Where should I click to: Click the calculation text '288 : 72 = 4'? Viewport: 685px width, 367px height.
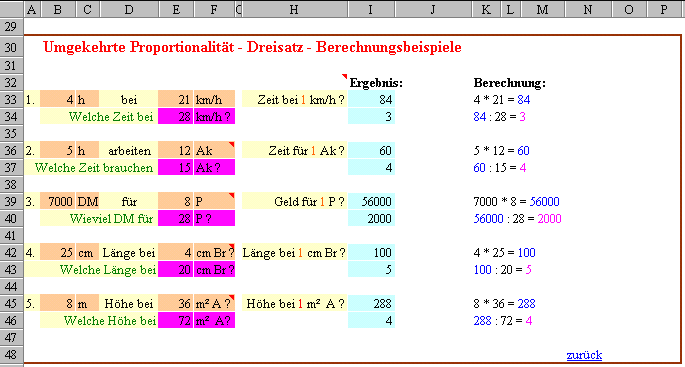[503, 321]
